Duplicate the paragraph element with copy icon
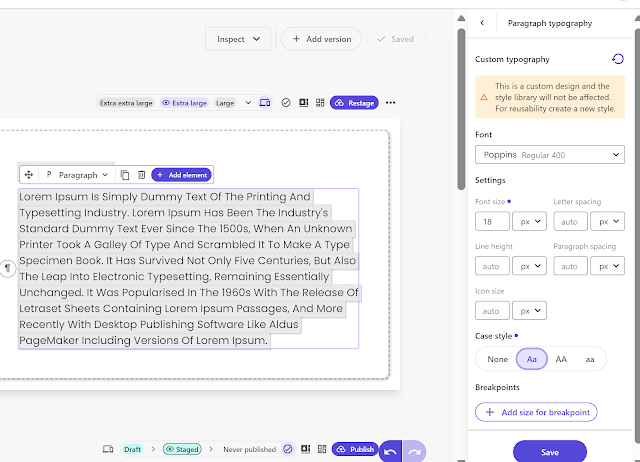The image size is (640, 462). (x=125, y=175)
